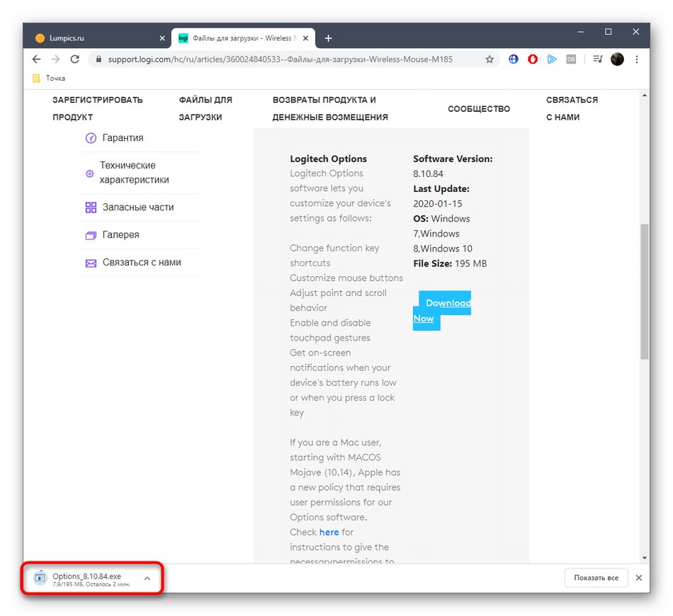Select the Файлы для загрузки - Wireless tab
This screenshot has width=673, height=616.
click(244, 38)
